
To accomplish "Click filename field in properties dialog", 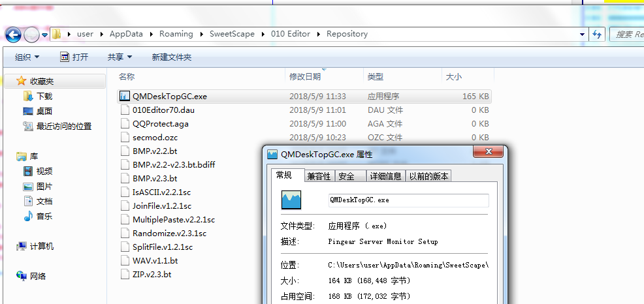I will tap(409, 200).
